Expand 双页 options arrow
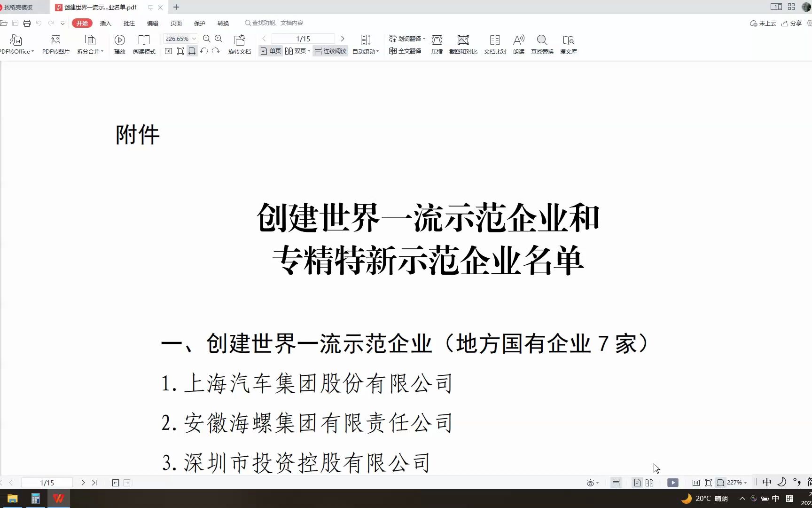This screenshot has width=812, height=508. point(309,51)
